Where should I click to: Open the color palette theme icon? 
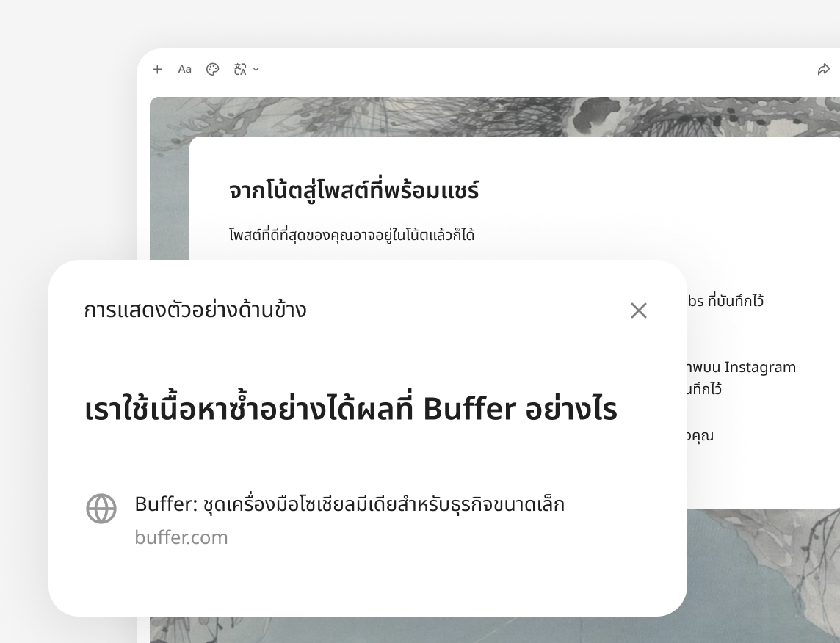point(213,69)
